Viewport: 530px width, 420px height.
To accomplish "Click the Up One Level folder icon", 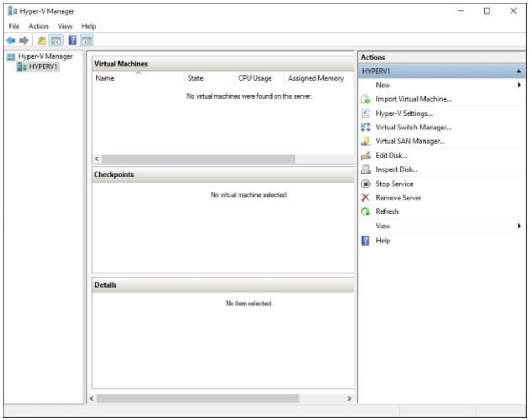I will 41,40.
